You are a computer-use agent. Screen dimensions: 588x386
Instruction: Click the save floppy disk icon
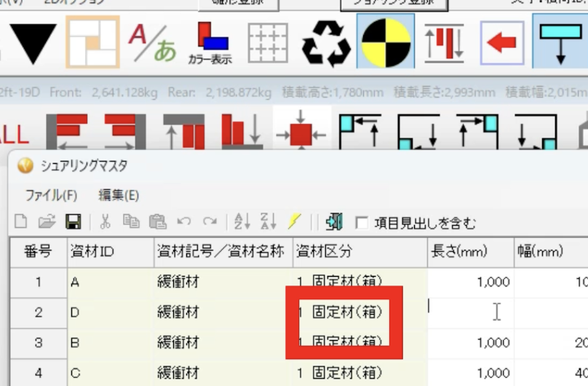point(73,221)
